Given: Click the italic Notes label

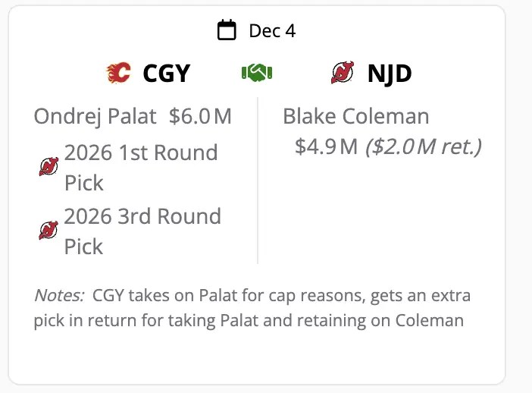Looking at the screenshot, I should (x=59, y=295).
